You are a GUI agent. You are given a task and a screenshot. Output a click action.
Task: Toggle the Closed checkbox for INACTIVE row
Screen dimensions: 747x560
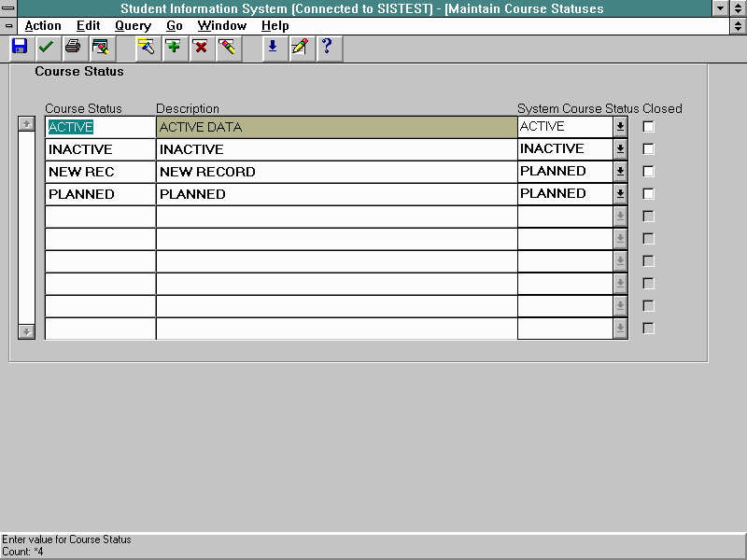[x=649, y=149]
